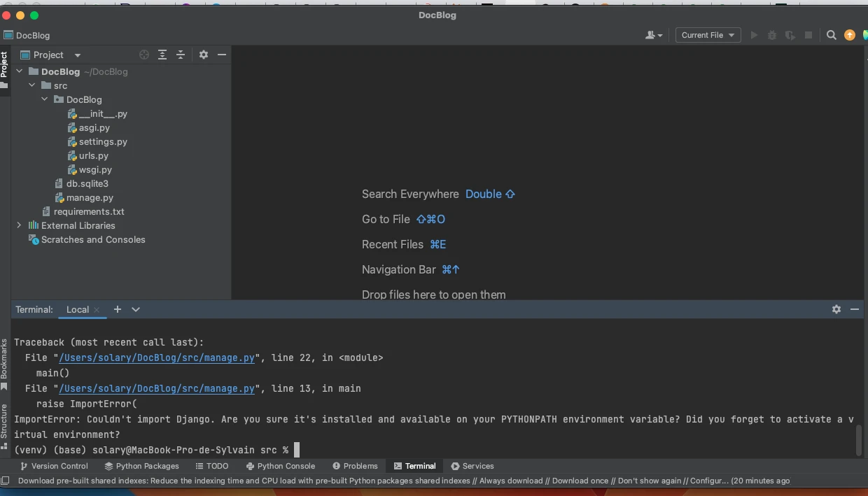Image resolution: width=868 pixels, height=496 pixels.
Task: Click the Locate/Select Opened File target icon
Action: click(144, 55)
